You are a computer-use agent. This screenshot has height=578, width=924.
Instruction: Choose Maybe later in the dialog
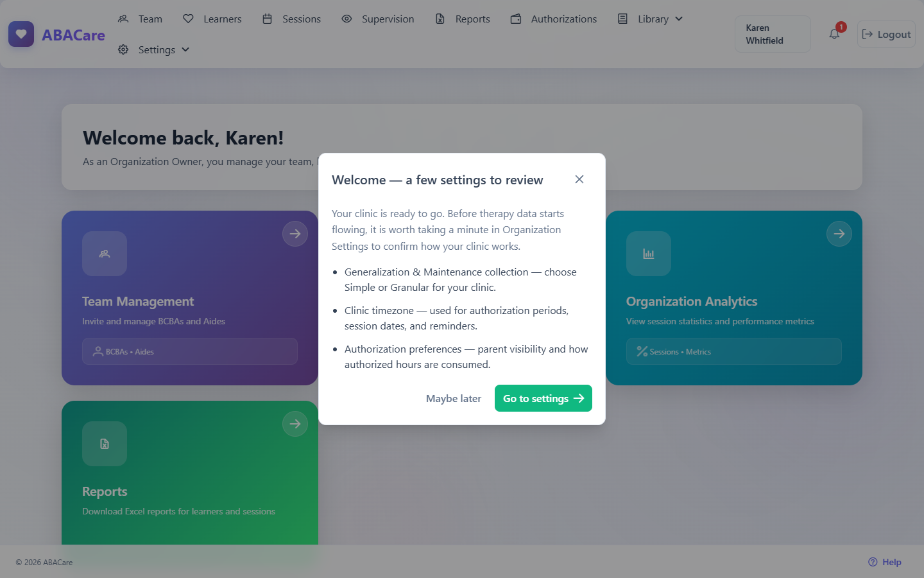pos(454,398)
